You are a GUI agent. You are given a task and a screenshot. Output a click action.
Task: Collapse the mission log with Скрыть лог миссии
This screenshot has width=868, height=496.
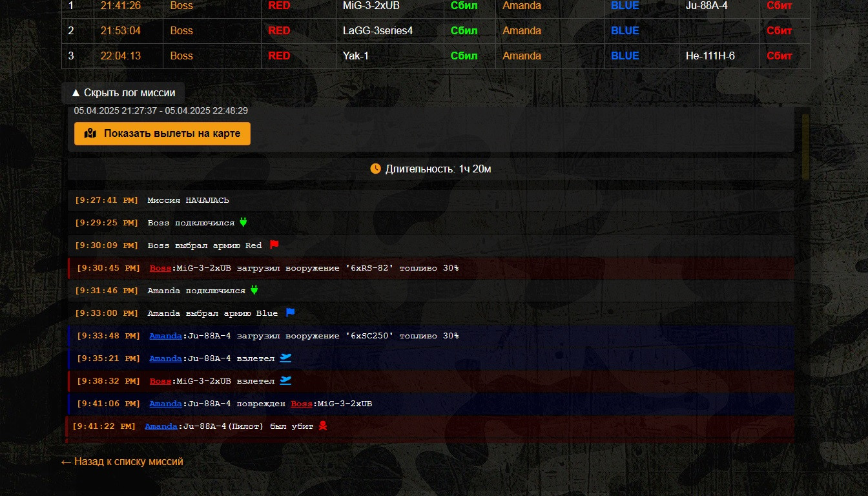pyautogui.click(x=123, y=92)
